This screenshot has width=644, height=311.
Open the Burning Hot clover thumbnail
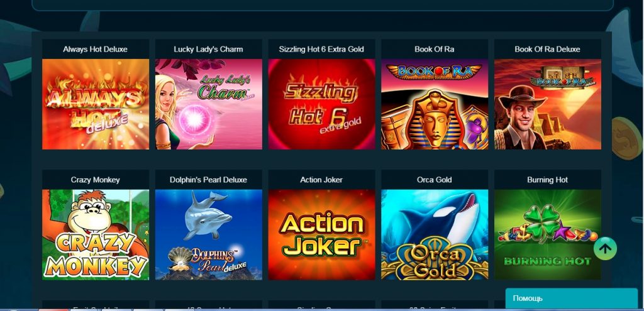[x=548, y=235]
